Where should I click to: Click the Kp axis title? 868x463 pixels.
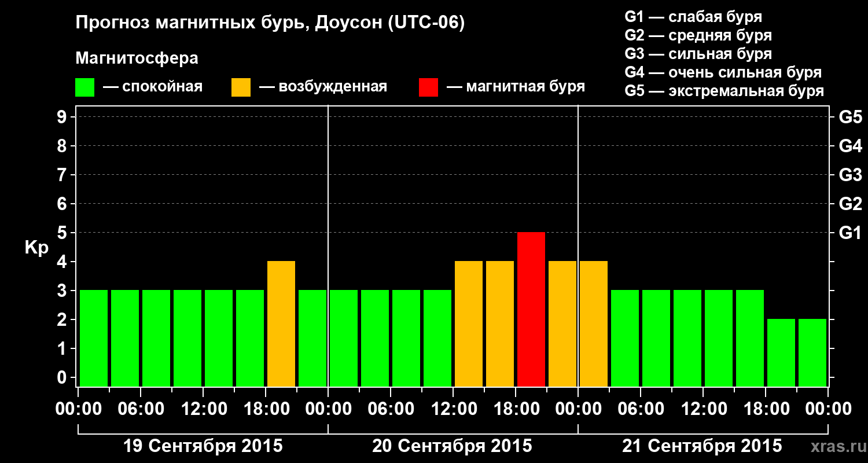tap(36, 248)
